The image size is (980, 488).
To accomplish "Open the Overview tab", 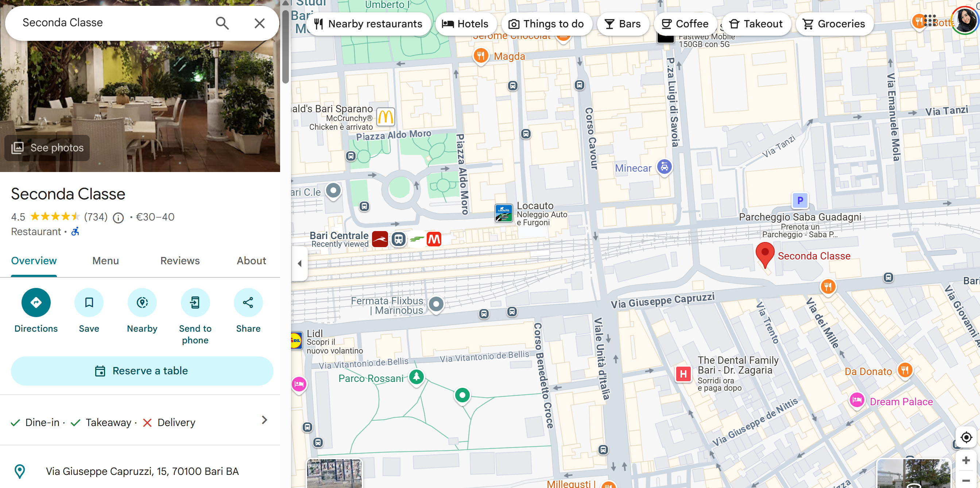I will click(34, 261).
